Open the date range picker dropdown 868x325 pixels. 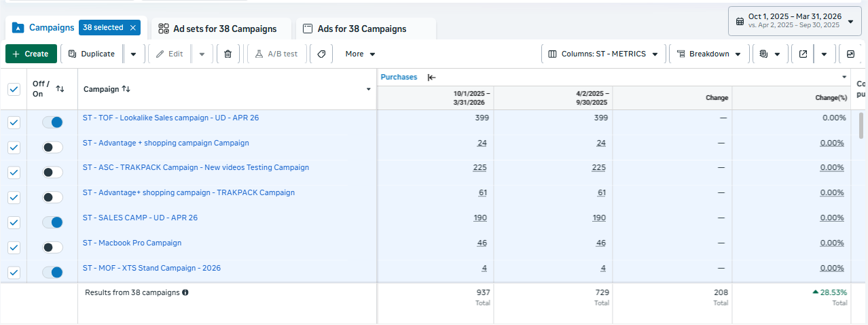795,21
